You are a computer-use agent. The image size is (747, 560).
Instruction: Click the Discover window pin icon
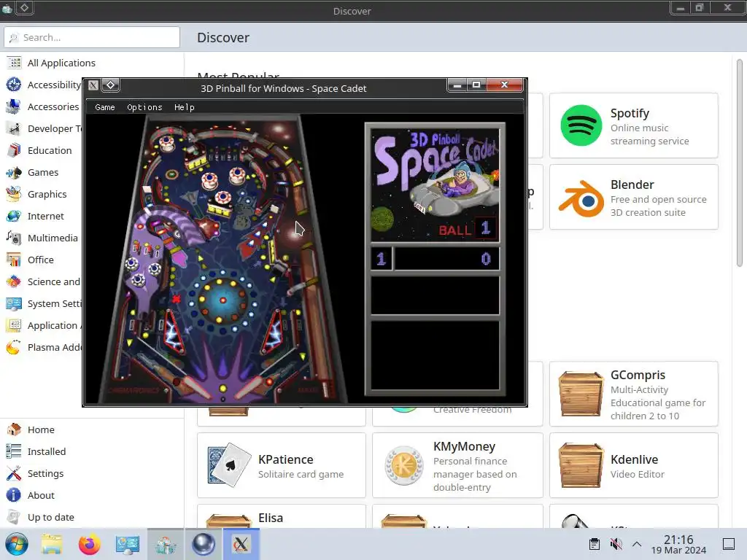coord(24,7)
